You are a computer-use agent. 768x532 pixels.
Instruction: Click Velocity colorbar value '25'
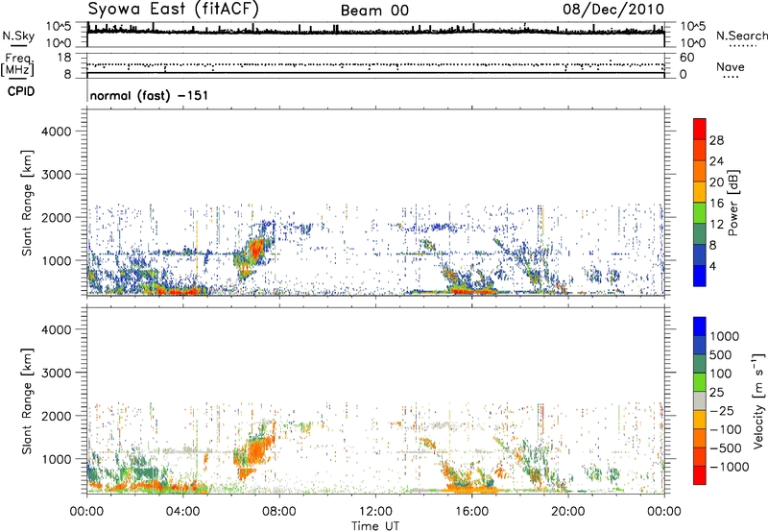717,392
